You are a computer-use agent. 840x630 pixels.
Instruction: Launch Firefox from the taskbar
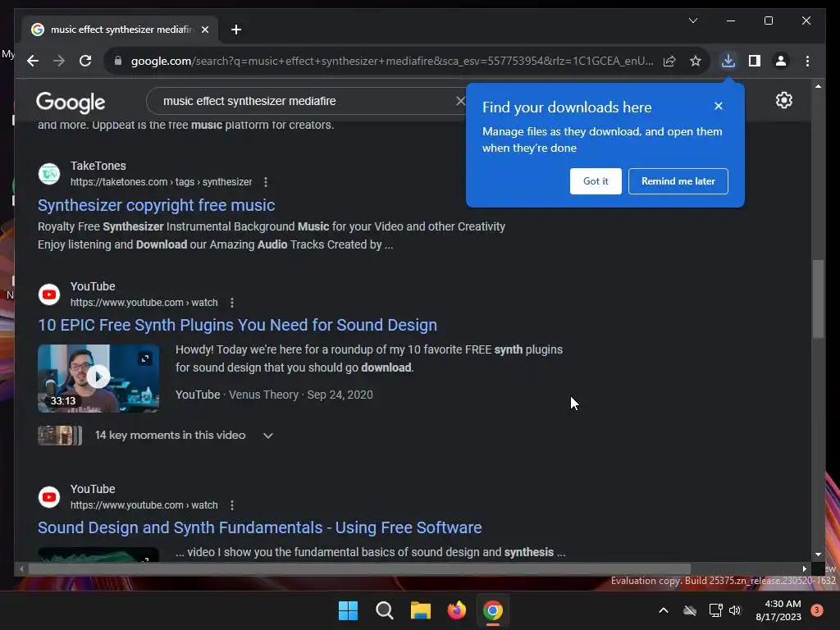tap(456, 610)
